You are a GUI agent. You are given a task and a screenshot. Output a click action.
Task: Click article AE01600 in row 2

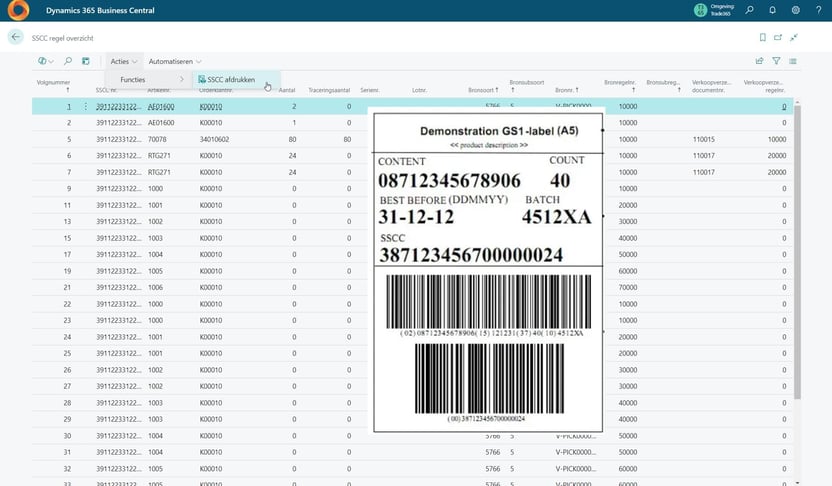pyautogui.click(x=161, y=123)
